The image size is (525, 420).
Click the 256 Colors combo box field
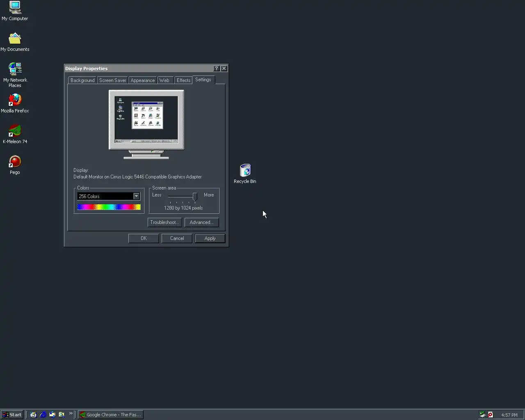pyautogui.click(x=109, y=196)
